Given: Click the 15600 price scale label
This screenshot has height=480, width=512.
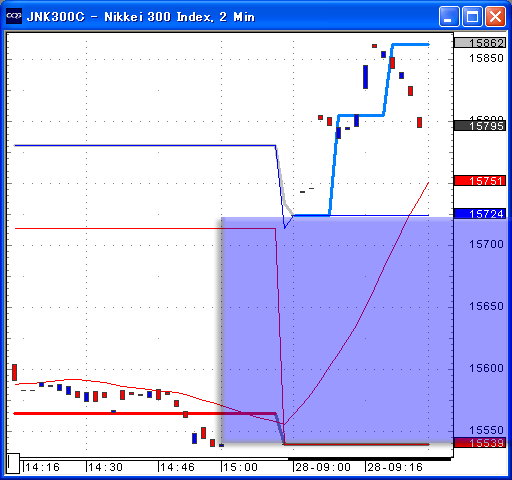Looking at the screenshot, I should click(486, 368).
